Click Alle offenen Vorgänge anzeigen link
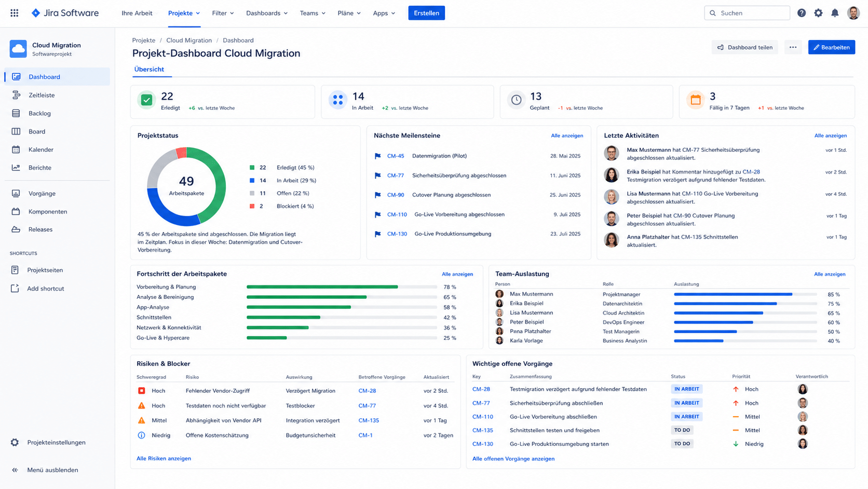Screen dimensions: 868x489 tap(513, 459)
